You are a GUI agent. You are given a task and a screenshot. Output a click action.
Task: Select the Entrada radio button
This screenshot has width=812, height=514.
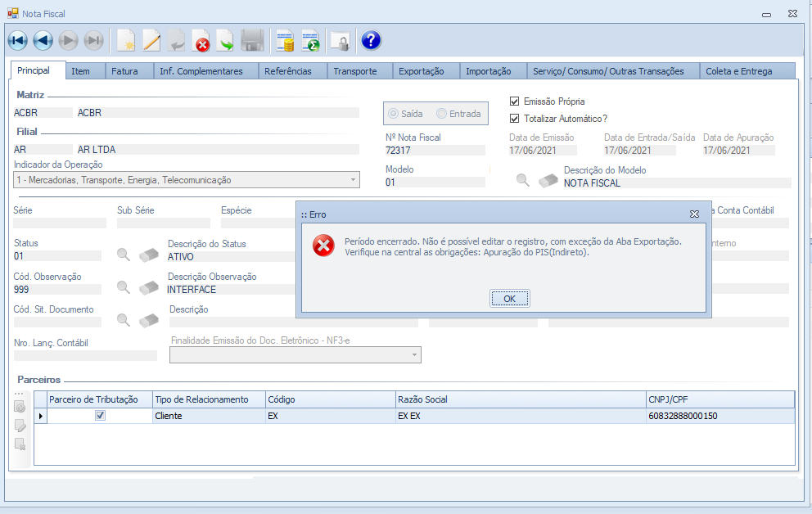coord(442,114)
